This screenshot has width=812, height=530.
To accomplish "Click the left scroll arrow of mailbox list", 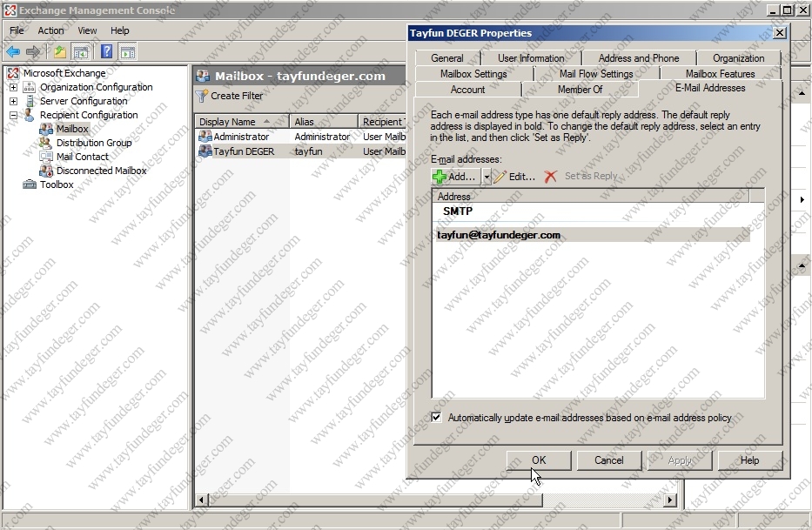I will (x=202, y=500).
